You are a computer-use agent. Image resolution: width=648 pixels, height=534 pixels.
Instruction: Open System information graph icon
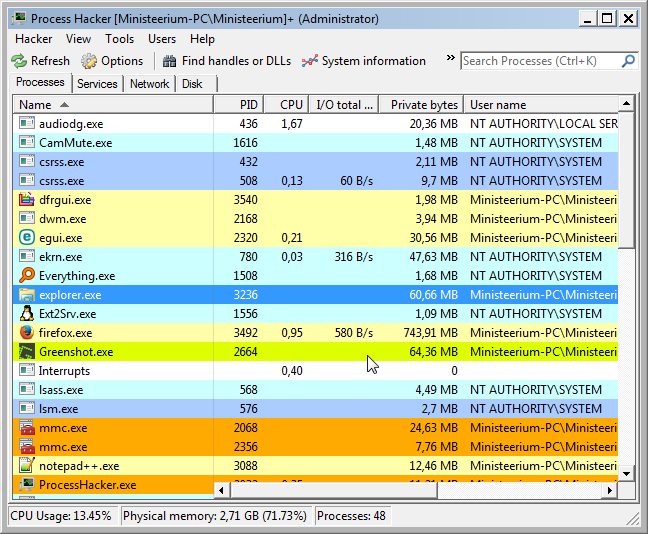(x=310, y=61)
